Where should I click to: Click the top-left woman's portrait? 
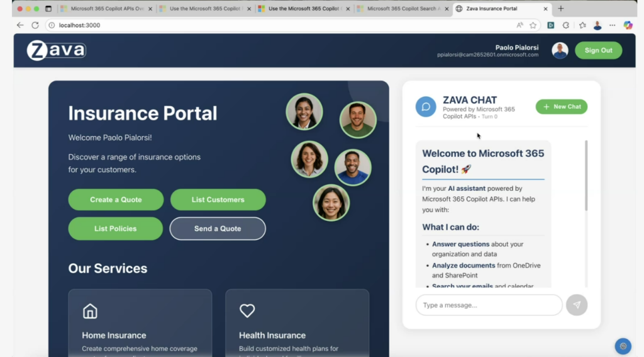pos(304,111)
